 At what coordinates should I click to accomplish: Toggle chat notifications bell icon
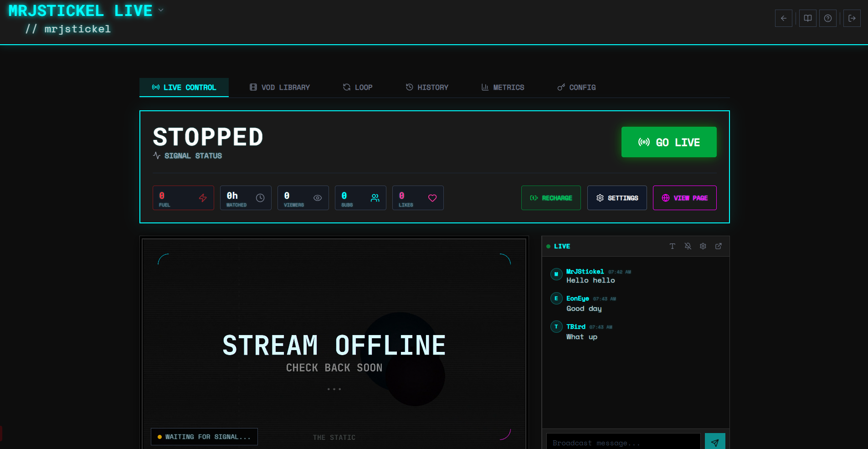[x=688, y=246]
